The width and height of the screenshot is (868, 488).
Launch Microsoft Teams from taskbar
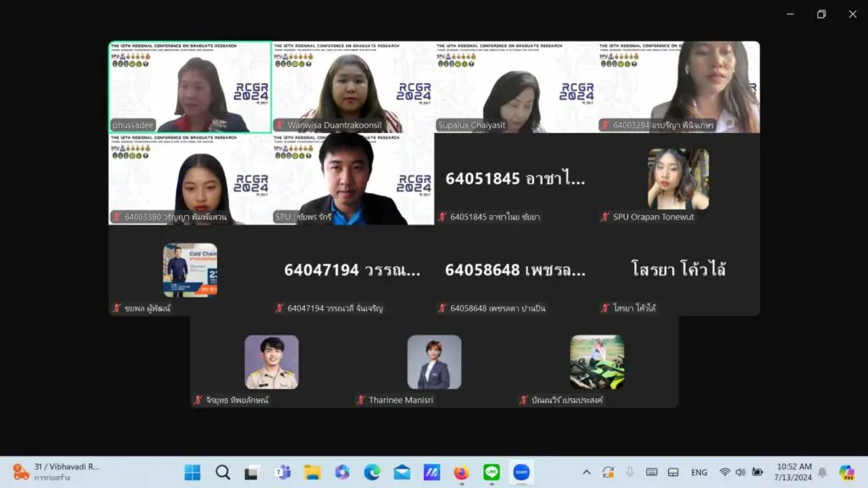pos(282,473)
